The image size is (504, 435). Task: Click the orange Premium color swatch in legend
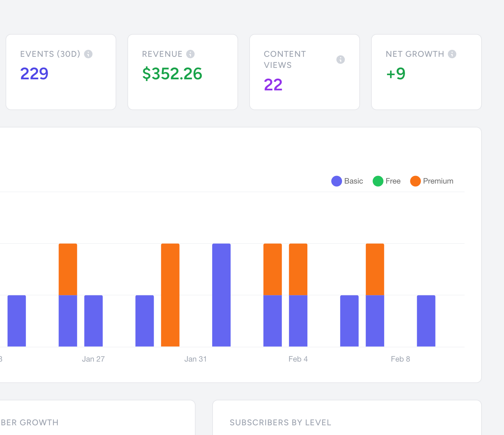point(415,181)
